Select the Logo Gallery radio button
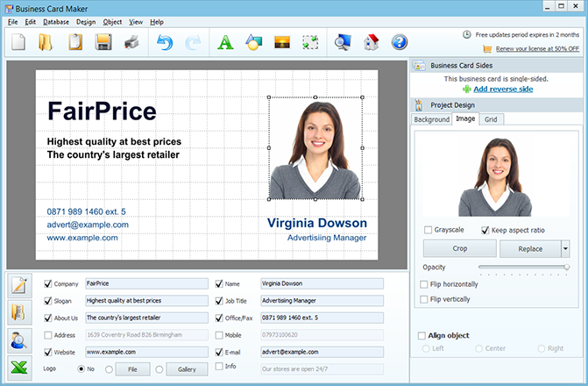The image size is (588, 386). point(159,369)
